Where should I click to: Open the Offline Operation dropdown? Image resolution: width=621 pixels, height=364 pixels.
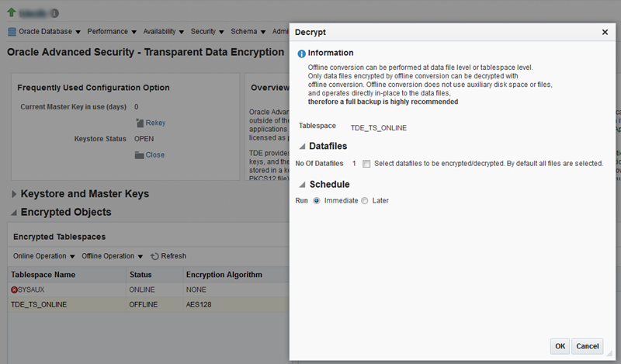[112, 256]
